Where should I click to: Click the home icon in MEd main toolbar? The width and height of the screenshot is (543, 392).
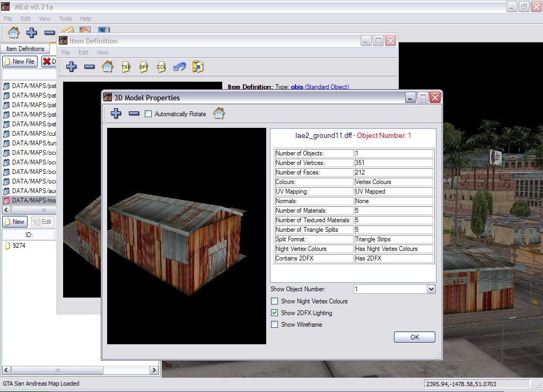[14, 32]
